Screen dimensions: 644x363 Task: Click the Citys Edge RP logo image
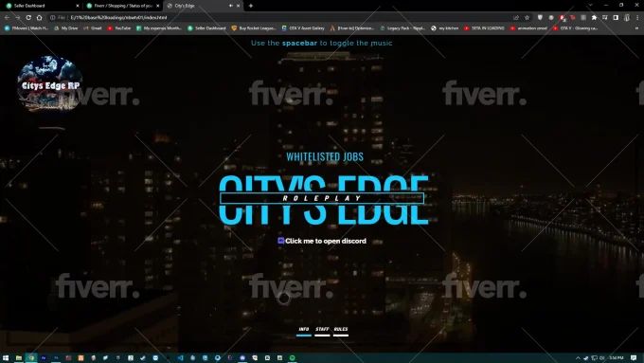49,83
